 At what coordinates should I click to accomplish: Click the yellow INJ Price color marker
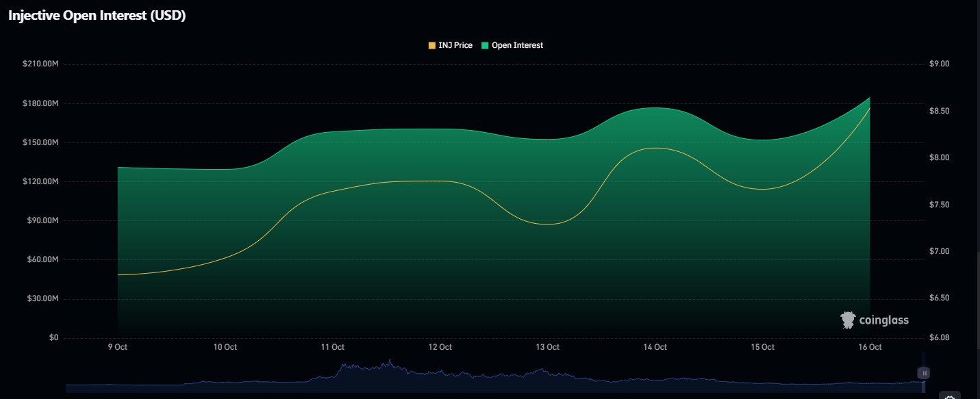[x=431, y=45]
